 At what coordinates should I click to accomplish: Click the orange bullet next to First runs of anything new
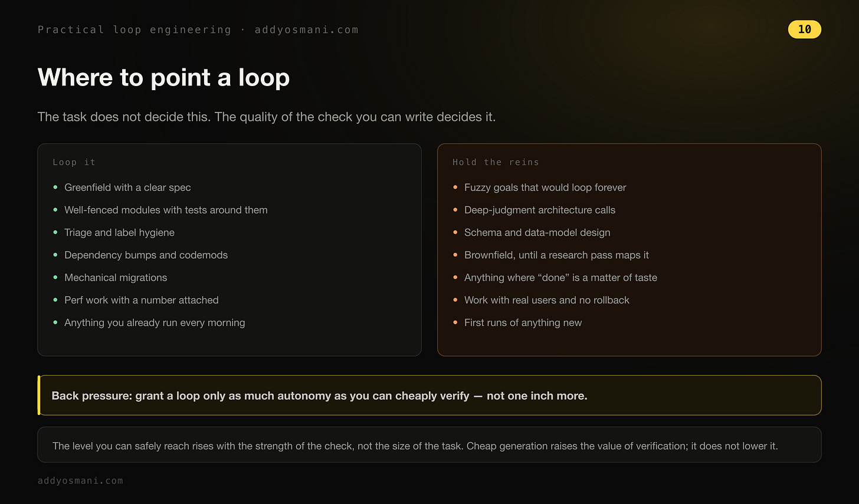pos(455,322)
